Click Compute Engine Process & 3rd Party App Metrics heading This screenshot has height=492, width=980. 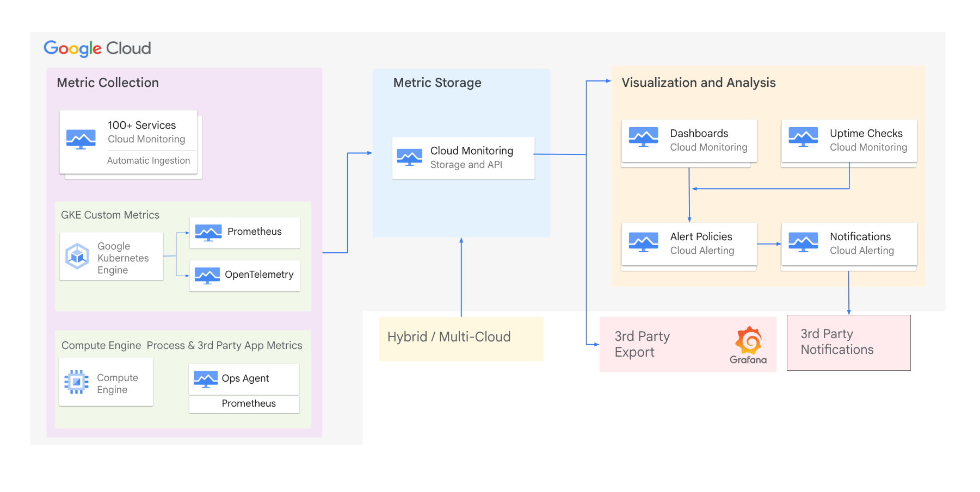tap(182, 345)
